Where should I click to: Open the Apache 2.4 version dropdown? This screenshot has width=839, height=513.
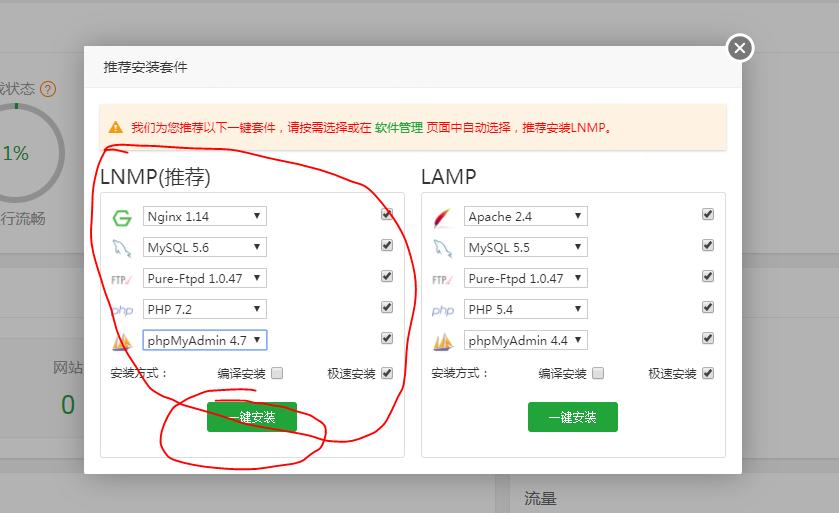coord(525,216)
